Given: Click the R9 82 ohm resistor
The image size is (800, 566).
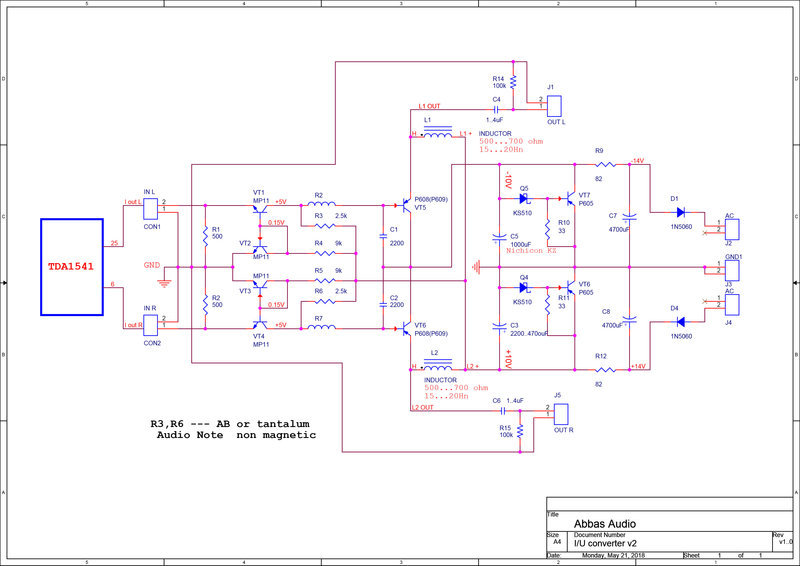Looking at the screenshot, I should (601, 163).
